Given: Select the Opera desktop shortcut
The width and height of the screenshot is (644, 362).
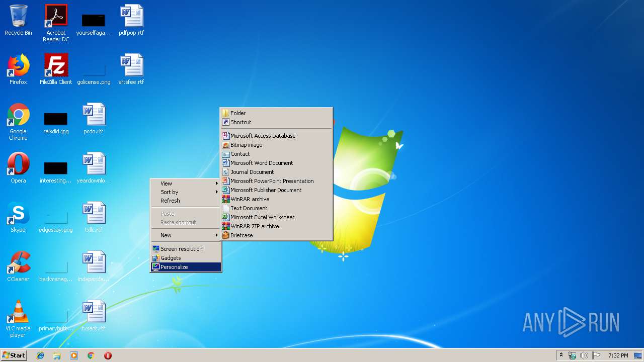Looking at the screenshot, I should [x=18, y=168].
